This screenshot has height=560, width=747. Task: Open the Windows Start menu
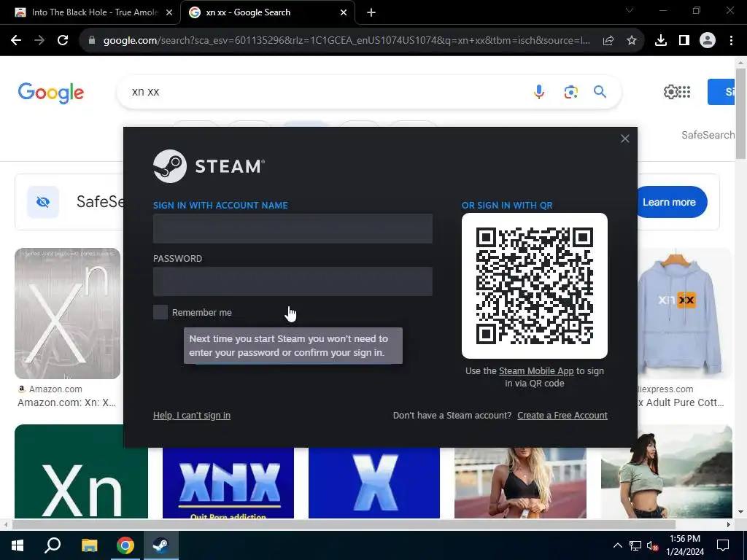[18, 545]
